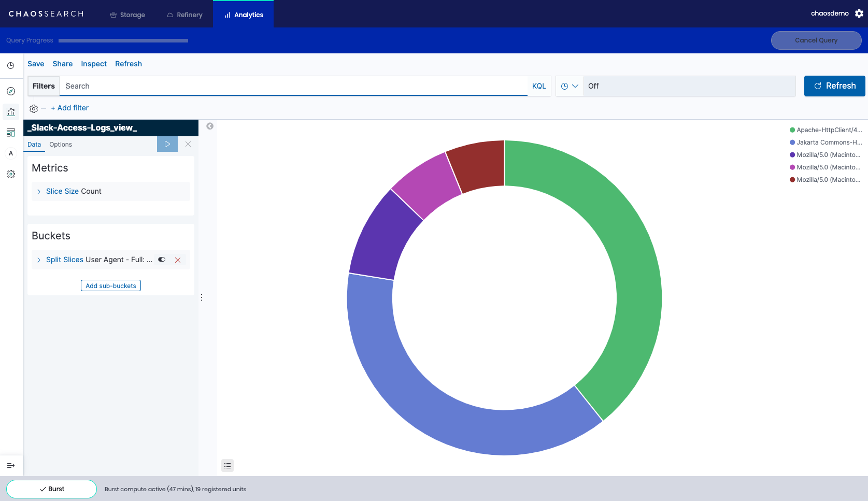Toggle the Split Slices bucket switch
868x501 pixels.
(162, 260)
